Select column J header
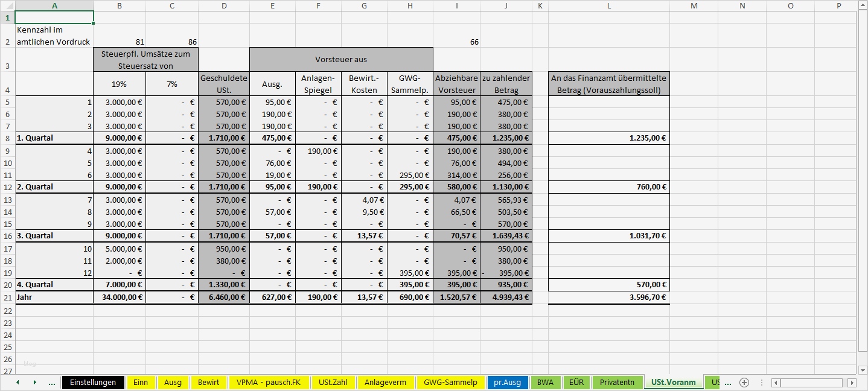The height and width of the screenshot is (391, 868). click(506, 5)
